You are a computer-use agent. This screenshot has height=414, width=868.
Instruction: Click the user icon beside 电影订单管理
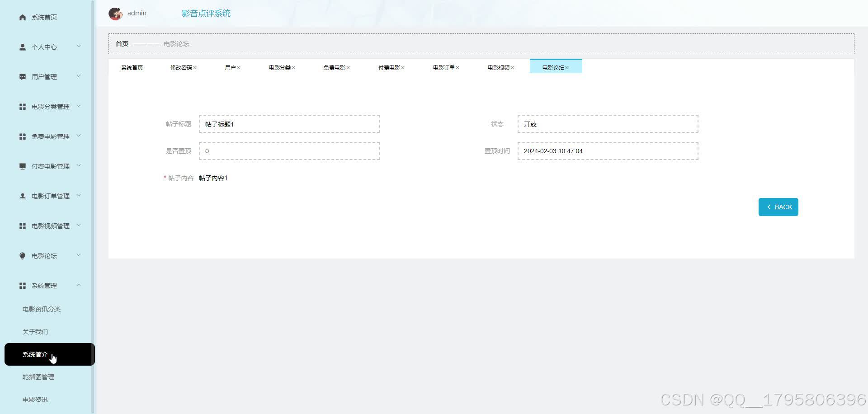[23, 196]
